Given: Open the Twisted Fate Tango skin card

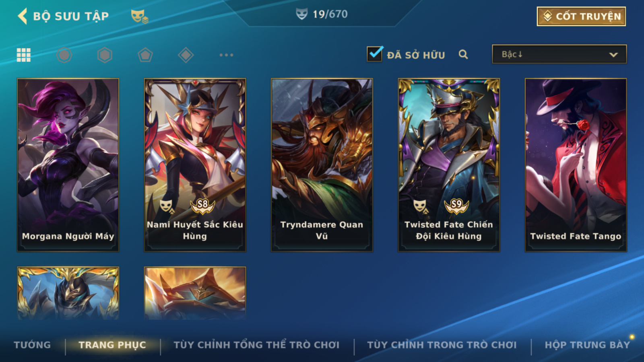Looking at the screenshot, I should [x=576, y=165].
